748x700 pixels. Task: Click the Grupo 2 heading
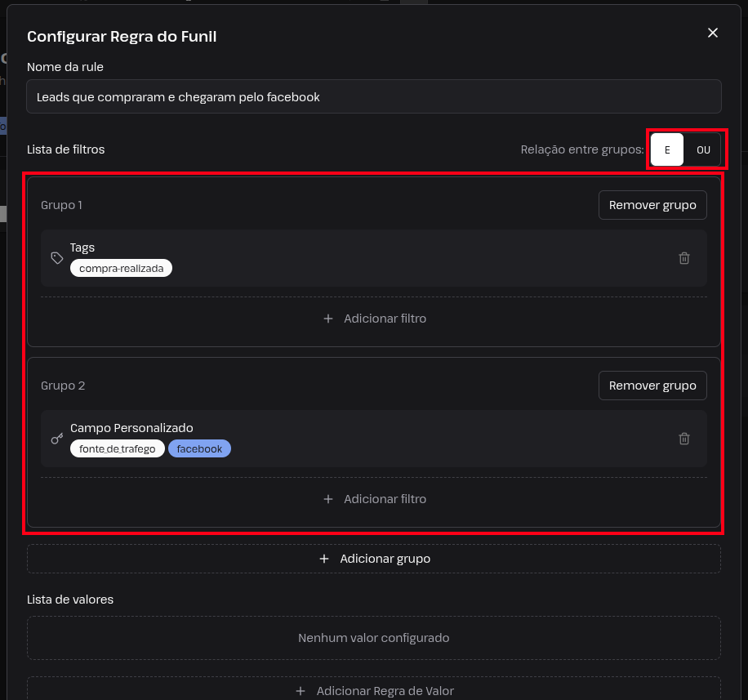click(x=63, y=386)
